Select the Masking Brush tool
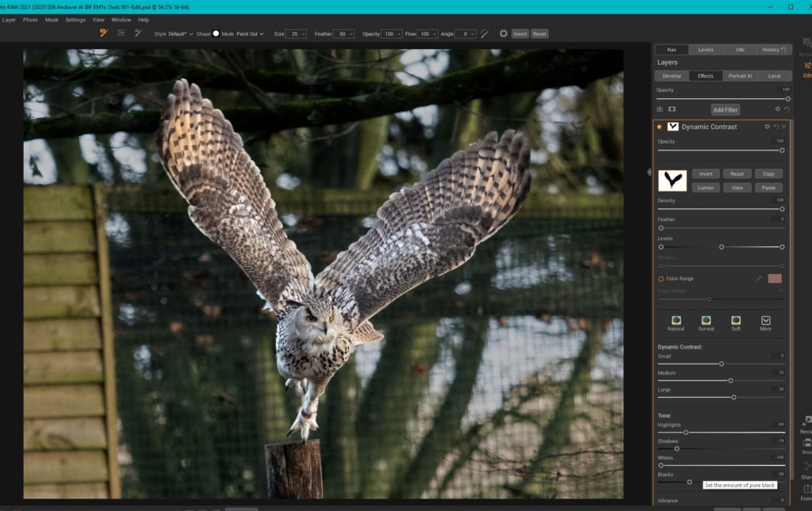 click(103, 33)
